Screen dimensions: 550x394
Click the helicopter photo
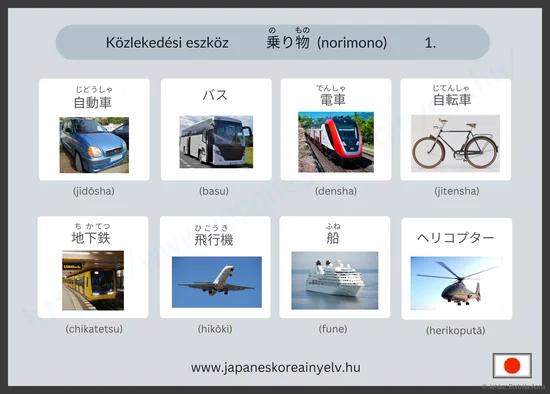click(x=457, y=283)
